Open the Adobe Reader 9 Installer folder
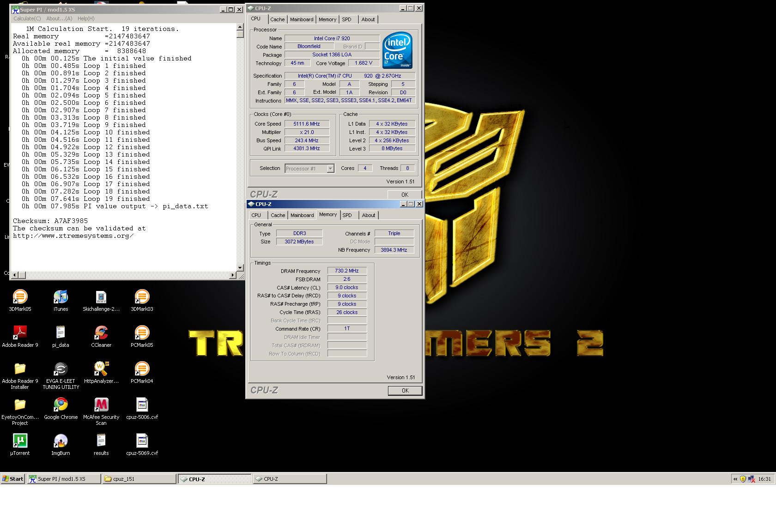Image resolution: width=776 pixels, height=532 pixels. pos(20,375)
